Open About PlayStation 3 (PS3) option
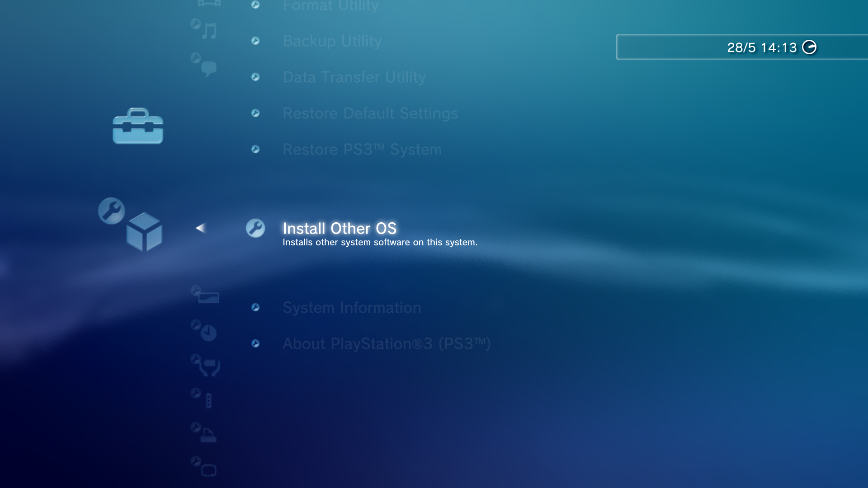 click(x=387, y=344)
